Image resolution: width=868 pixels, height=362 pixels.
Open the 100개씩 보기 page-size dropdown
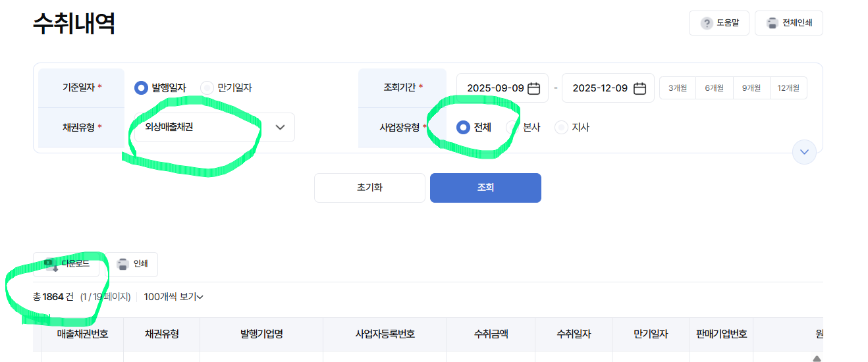pyautogui.click(x=174, y=297)
